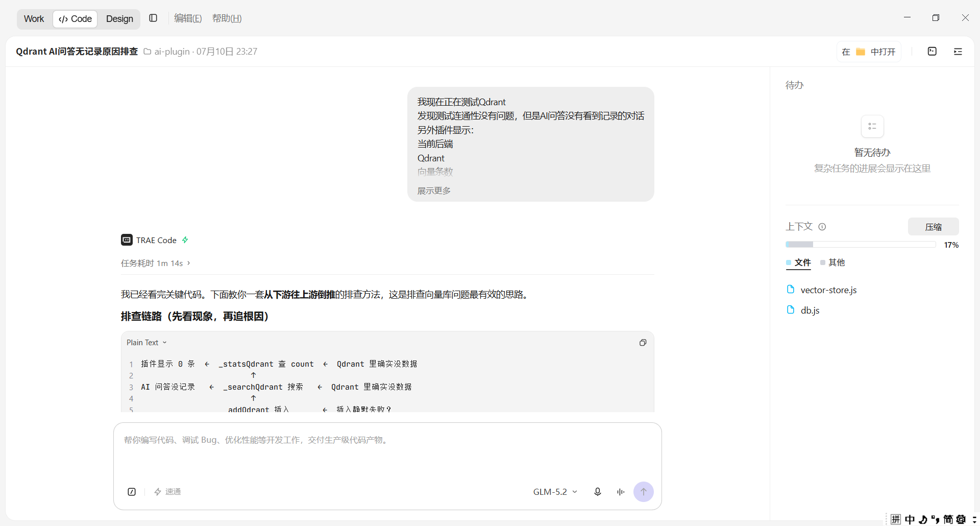Toggle IME Chinese/English mode indicator
This screenshot has height=526, width=980.
point(910,519)
